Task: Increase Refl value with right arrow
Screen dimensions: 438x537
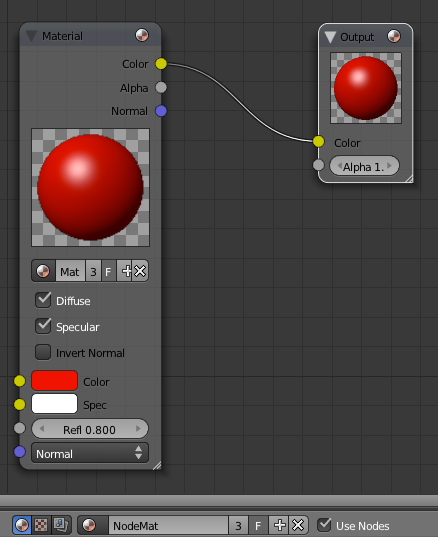Action: pos(138,428)
